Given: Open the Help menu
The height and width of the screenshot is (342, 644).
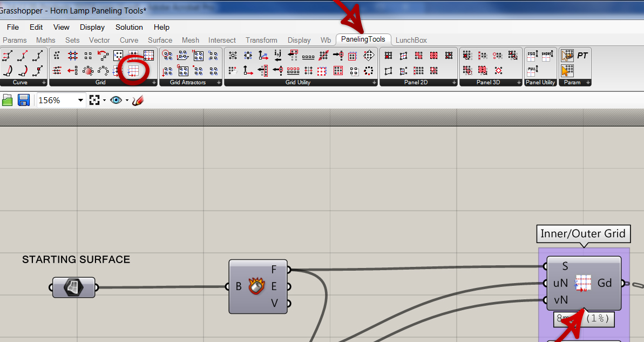Looking at the screenshot, I should (161, 27).
